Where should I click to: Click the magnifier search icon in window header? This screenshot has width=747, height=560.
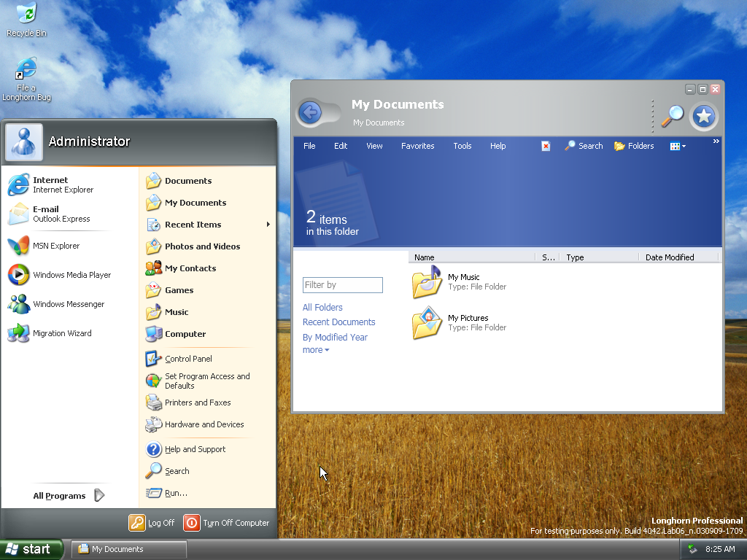tap(672, 116)
